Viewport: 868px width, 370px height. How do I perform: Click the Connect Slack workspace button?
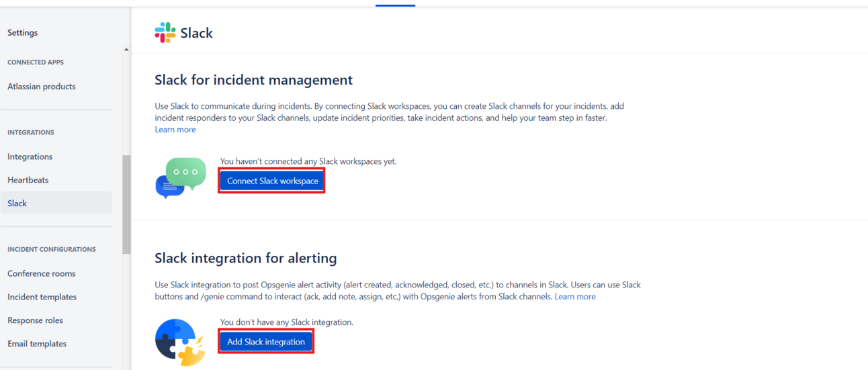272,181
